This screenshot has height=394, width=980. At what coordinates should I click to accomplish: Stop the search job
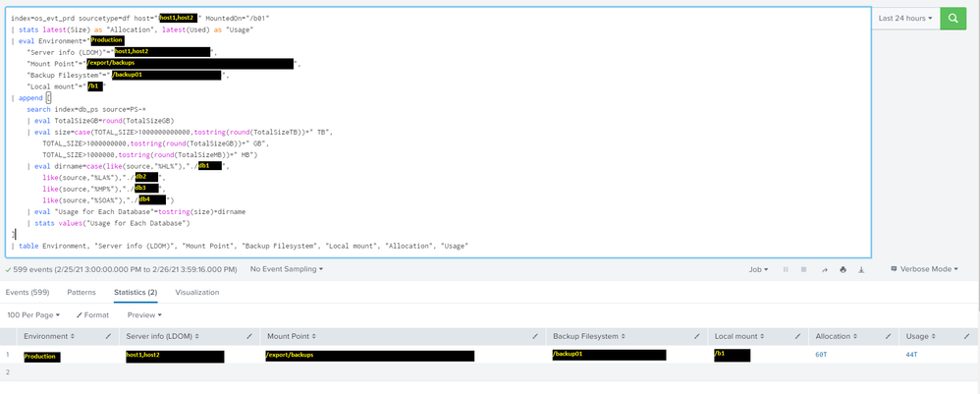click(x=803, y=269)
